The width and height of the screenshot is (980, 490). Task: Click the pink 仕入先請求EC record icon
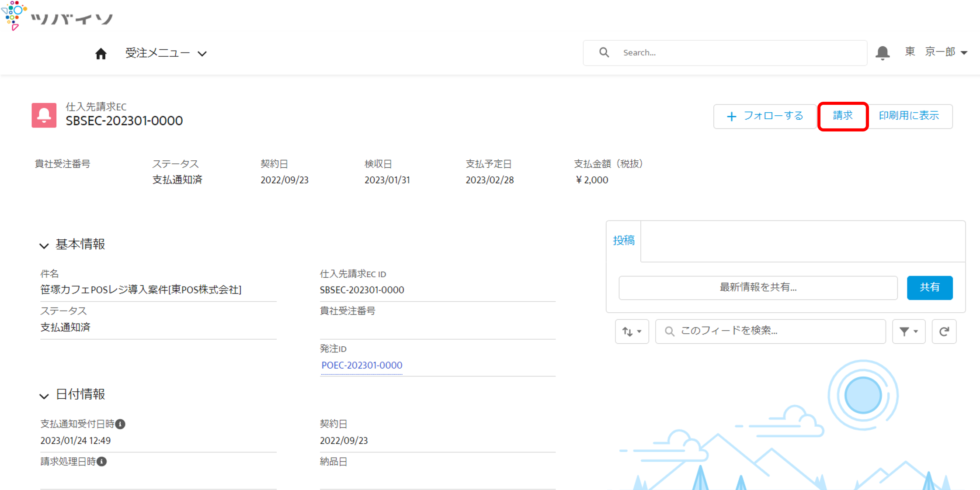(44, 115)
